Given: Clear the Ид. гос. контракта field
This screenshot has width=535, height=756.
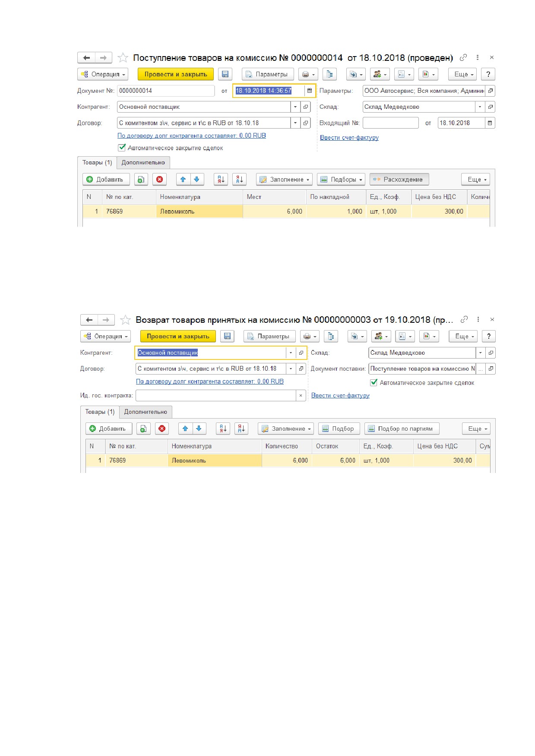Looking at the screenshot, I should 301,396.
